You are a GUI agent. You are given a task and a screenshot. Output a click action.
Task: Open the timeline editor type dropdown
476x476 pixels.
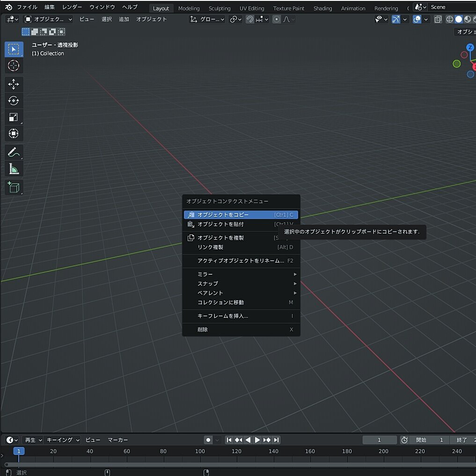point(12,440)
